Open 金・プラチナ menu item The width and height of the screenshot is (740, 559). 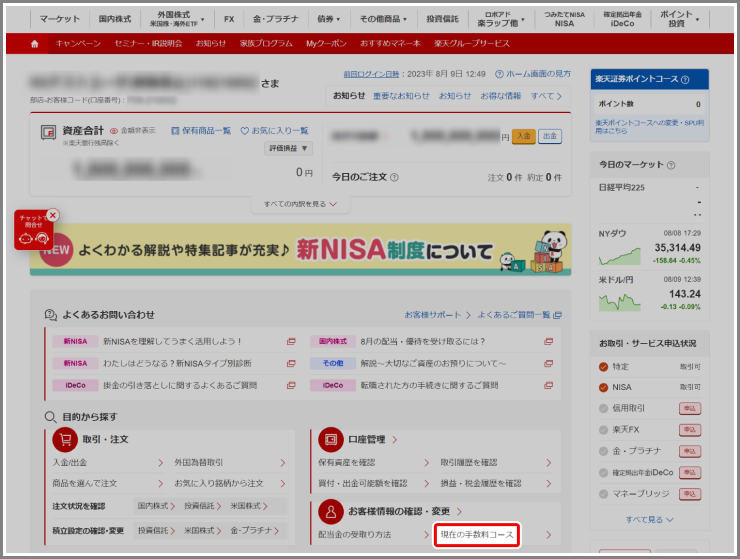click(x=276, y=19)
